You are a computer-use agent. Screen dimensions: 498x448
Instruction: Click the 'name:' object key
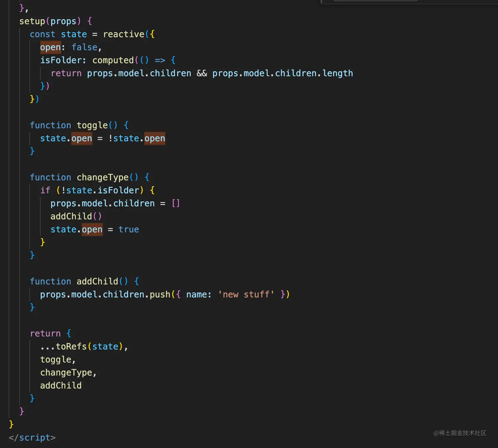[x=199, y=294]
